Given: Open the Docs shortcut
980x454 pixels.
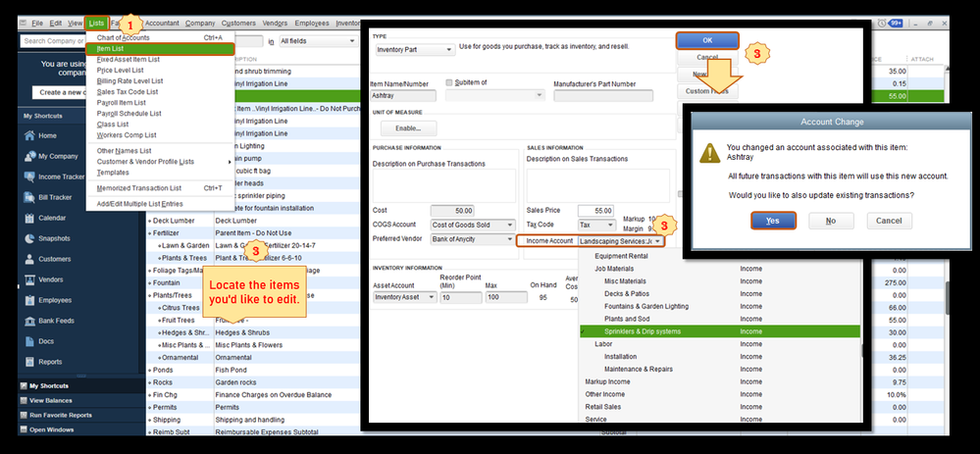Looking at the screenshot, I should pos(46,341).
